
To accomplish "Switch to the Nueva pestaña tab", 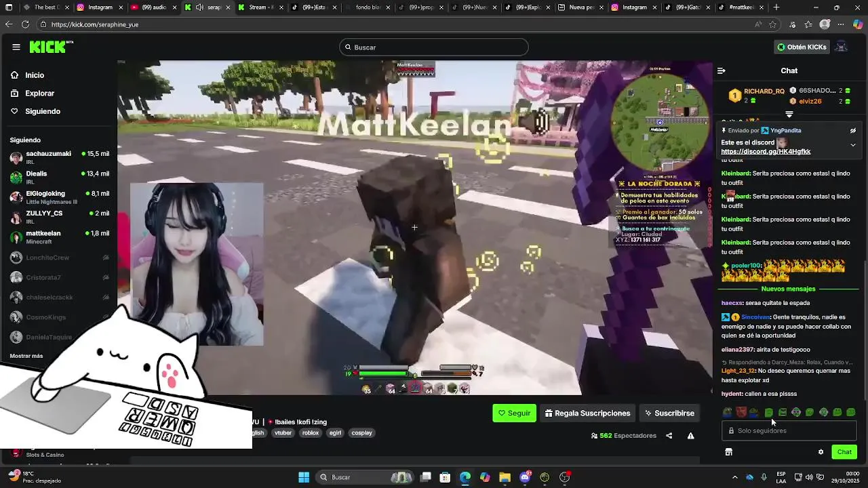I will tap(580, 7).
